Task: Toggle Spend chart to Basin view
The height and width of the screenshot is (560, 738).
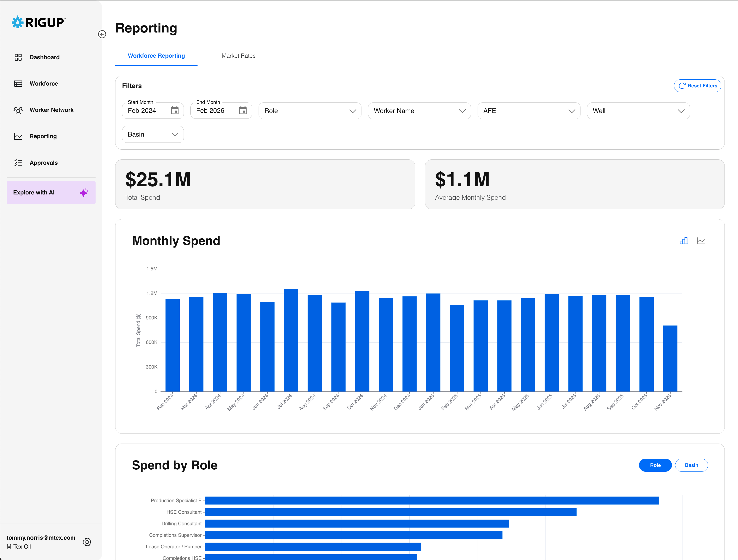Action: click(691, 465)
